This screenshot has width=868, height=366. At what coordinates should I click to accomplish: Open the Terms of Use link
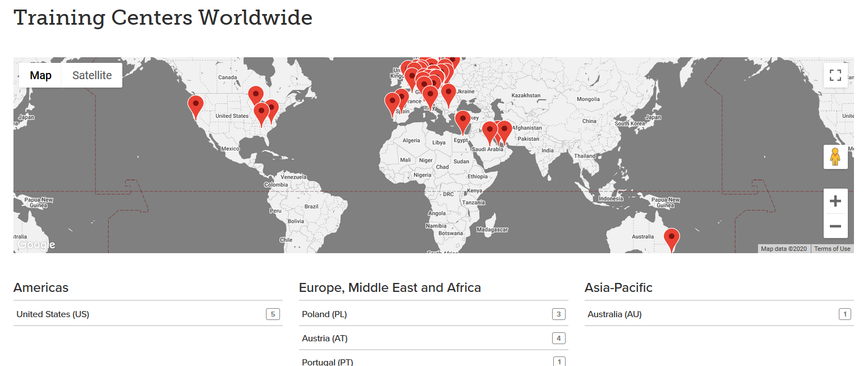832,249
